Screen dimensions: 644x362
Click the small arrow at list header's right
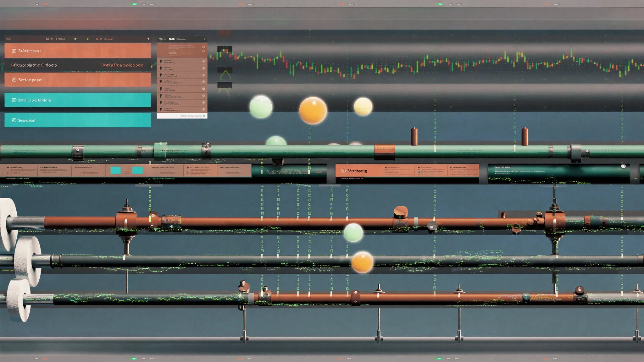coord(204,39)
